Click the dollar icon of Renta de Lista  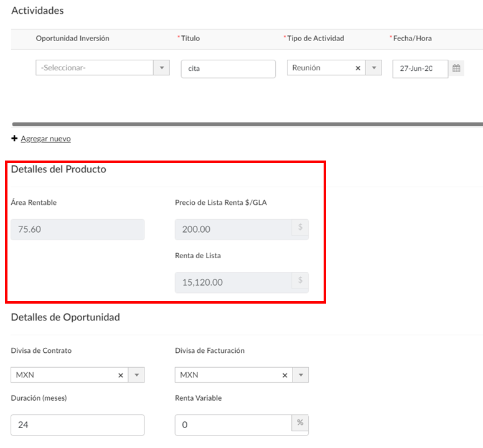(x=301, y=281)
